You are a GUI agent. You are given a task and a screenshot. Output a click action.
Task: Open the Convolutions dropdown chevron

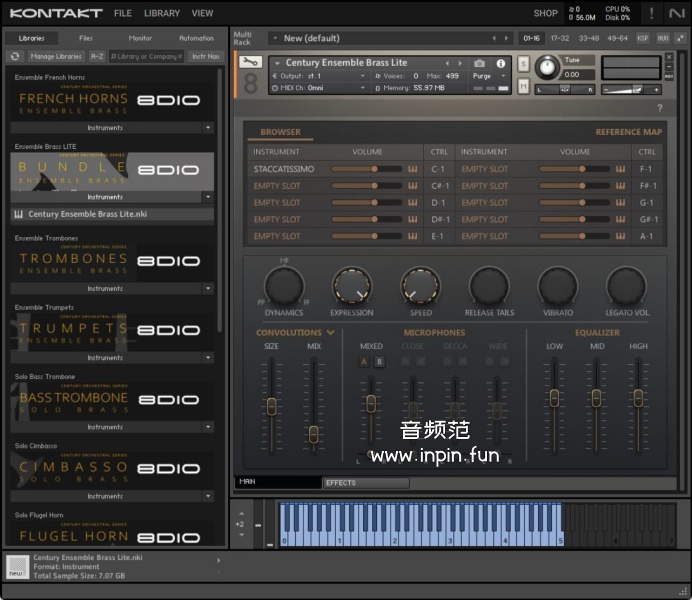[x=330, y=333]
